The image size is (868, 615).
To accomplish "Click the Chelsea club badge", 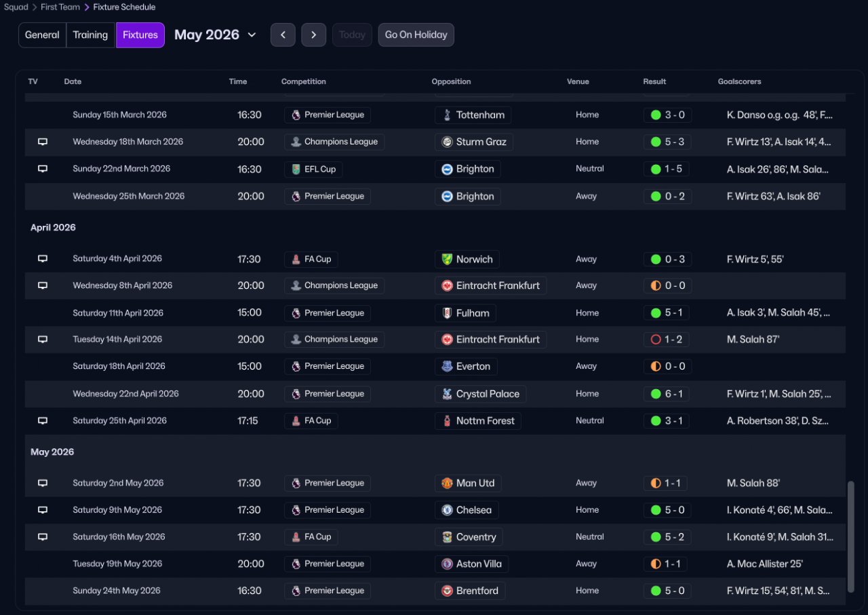I will click(447, 510).
